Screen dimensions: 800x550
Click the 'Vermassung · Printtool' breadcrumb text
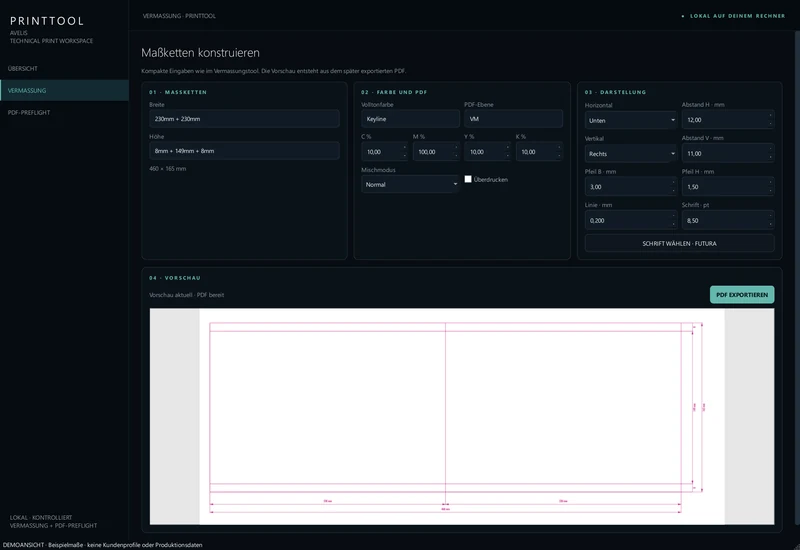coord(179,16)
